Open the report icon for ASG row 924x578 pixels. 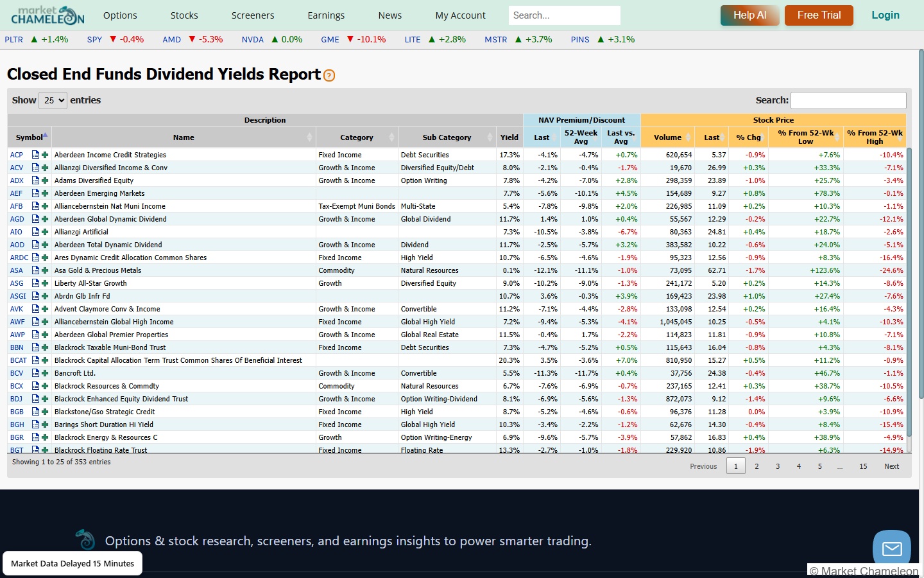(x=36, y=283)
